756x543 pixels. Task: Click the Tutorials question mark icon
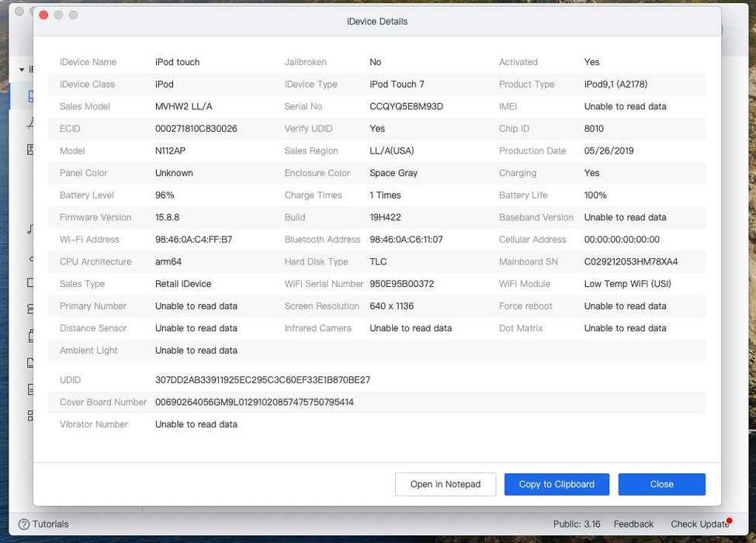click(x=23, y=524)
